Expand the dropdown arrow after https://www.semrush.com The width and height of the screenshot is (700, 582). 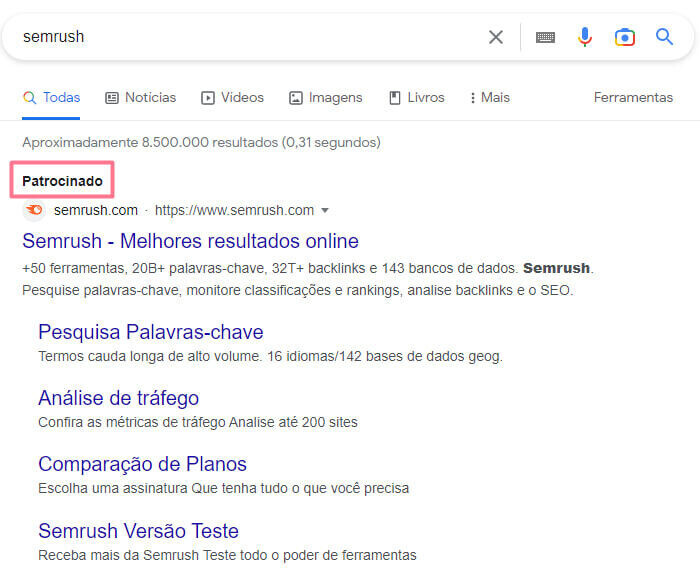coord(325,210)
